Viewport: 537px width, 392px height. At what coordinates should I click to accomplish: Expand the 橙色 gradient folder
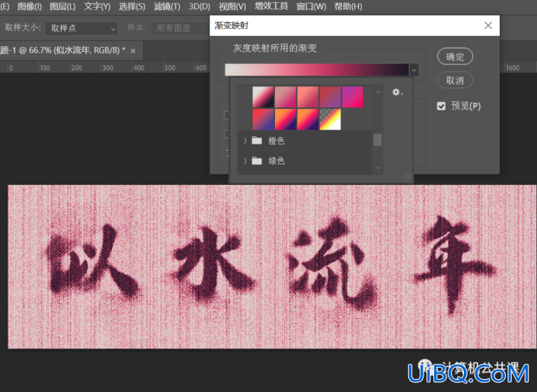tap(245, 141)
